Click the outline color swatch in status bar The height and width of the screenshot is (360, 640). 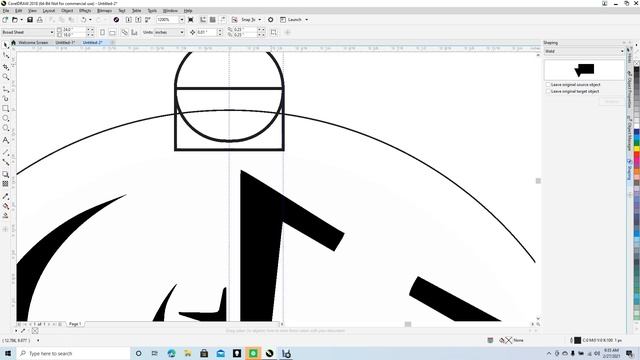coord(578,340)
